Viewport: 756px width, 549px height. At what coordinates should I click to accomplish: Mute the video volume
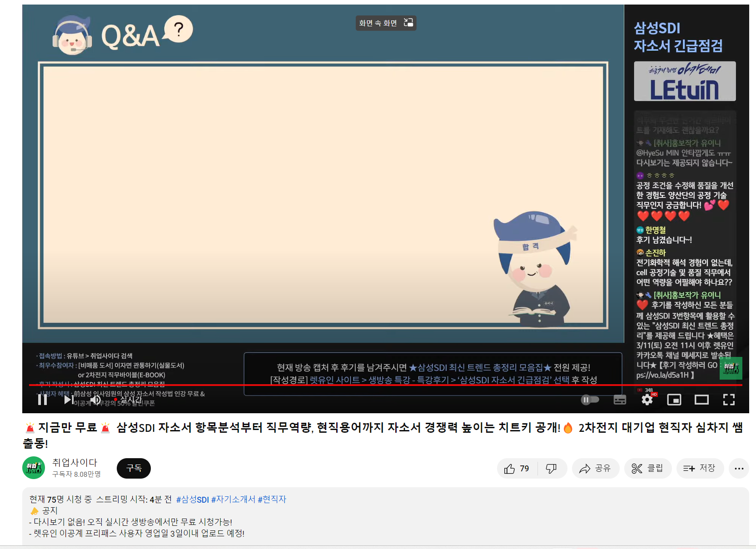(95, 400)
